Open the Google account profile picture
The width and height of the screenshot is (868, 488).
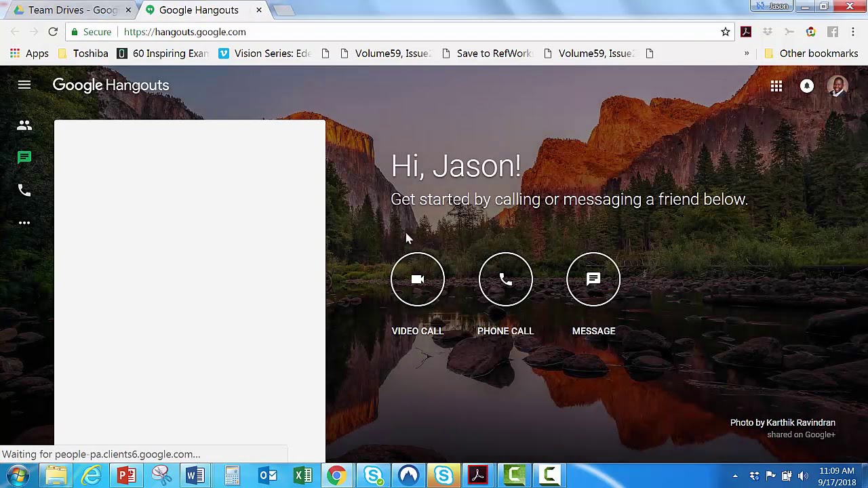tap(837, 86)
